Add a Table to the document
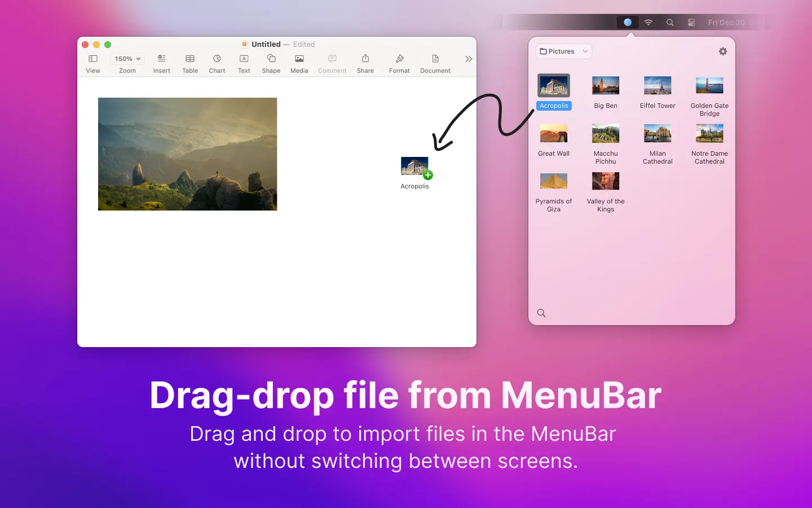Screen dimensions: 812x508 click(x=190, y=59)
